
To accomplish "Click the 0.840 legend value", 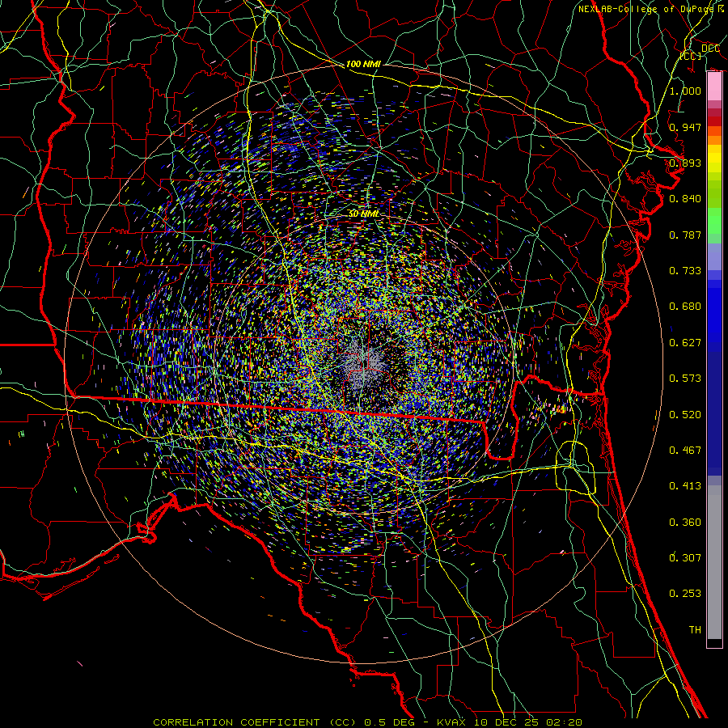I will coord(685,199).
